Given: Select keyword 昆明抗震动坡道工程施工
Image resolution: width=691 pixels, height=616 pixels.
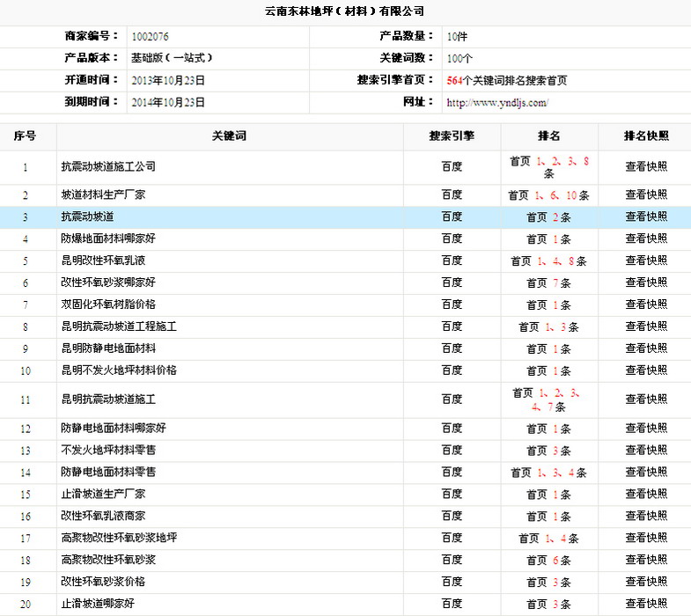Looking at the screenshot, I should click(119, 326).
